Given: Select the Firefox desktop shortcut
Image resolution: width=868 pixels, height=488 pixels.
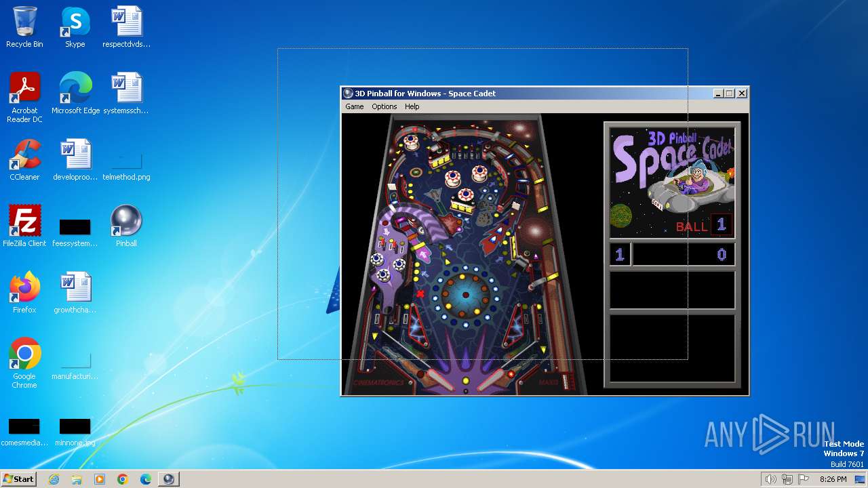Looking at the screenshot, I should 24,293.
